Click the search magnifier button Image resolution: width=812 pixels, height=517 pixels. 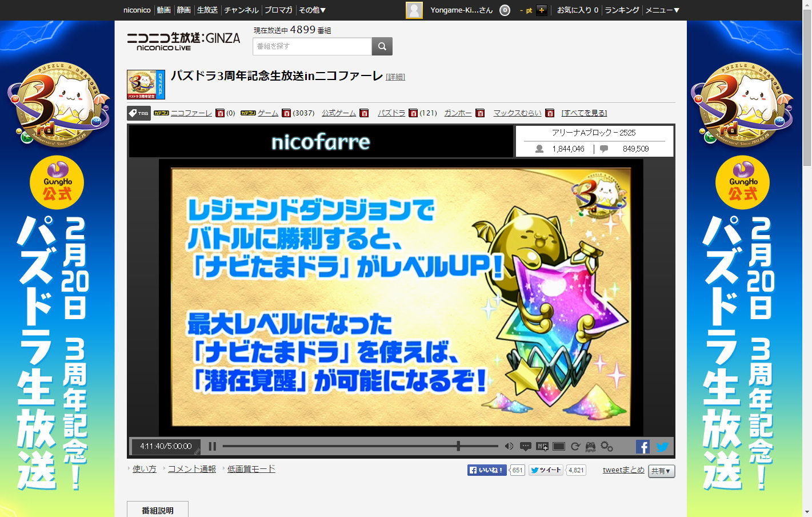(x=382, y=46)
